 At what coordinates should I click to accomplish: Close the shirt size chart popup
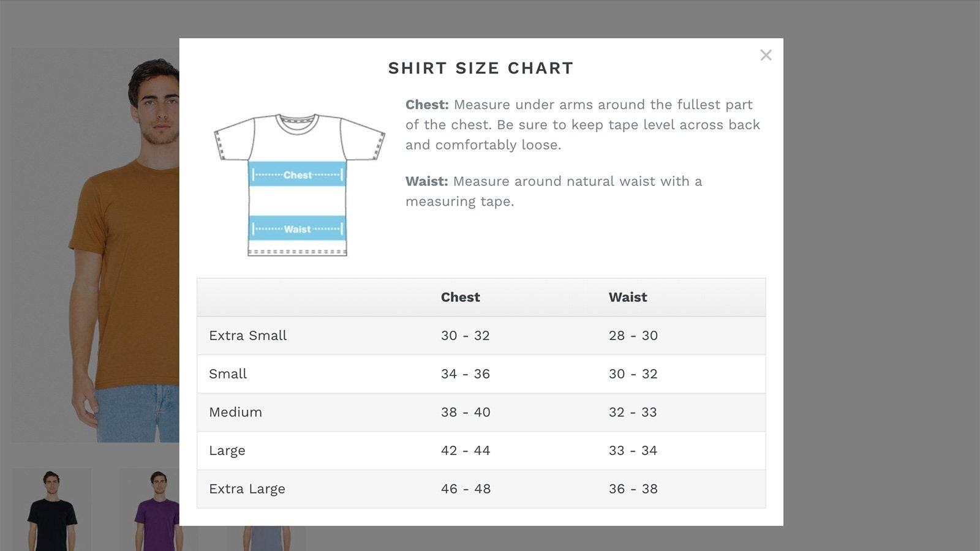coord(766,55)
